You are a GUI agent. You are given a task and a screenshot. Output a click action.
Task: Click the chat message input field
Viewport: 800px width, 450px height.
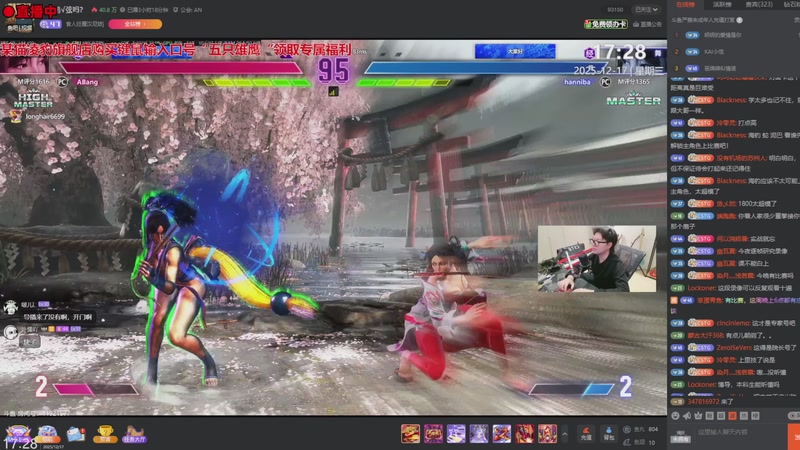740,432
